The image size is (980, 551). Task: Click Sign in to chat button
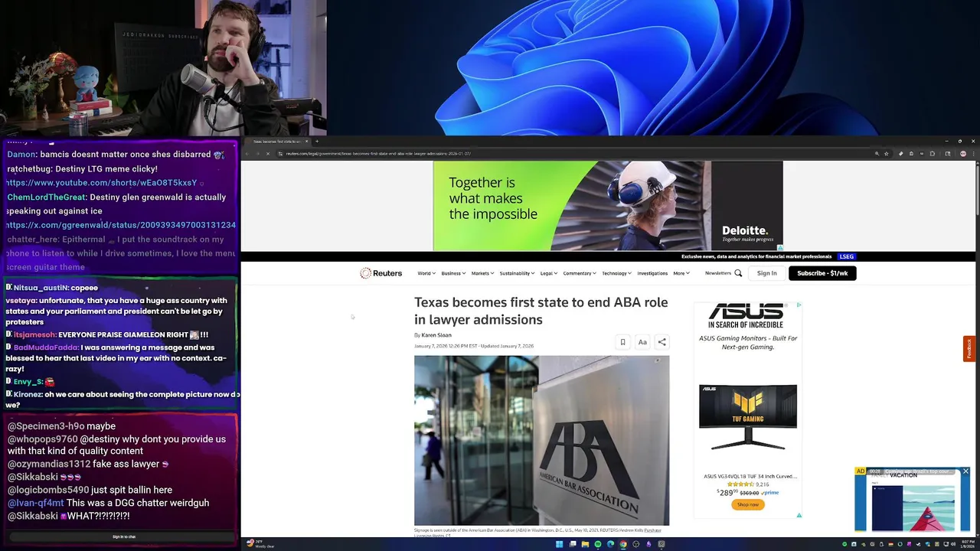[x=123, y=537]
